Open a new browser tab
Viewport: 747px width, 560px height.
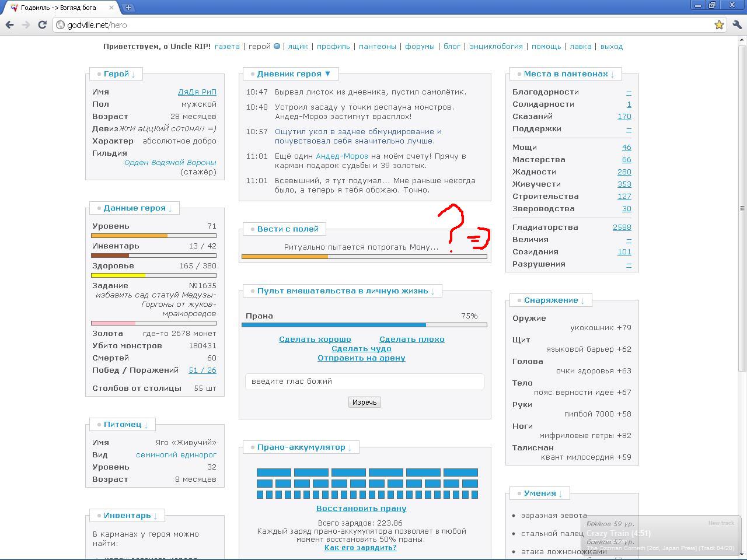pyautogui.click(x=128, y=8)
